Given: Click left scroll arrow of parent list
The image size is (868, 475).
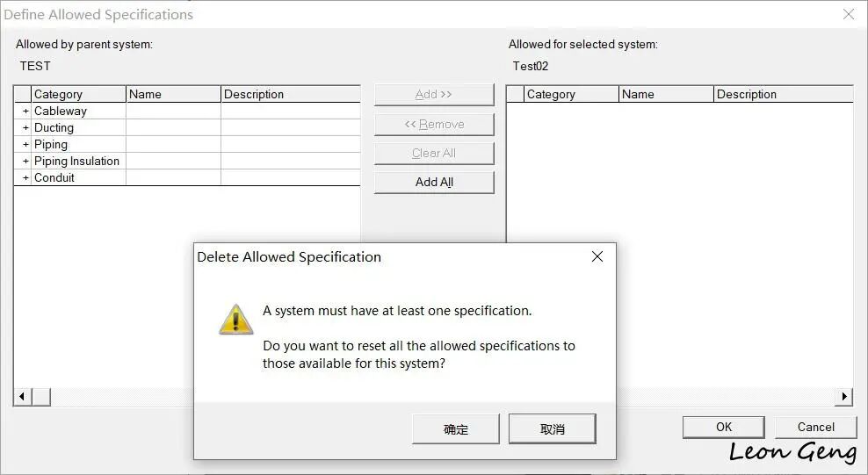Looking at the screenshot, I should (22, 397).
